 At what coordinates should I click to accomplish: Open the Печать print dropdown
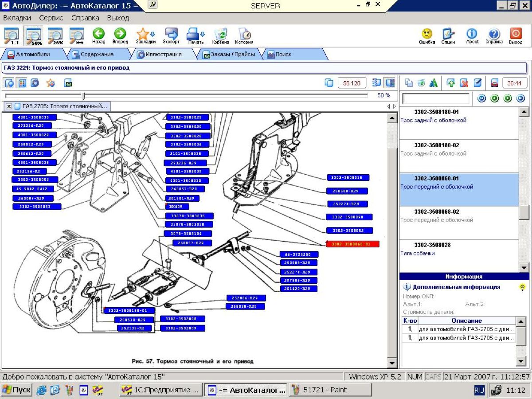(196, 36)
